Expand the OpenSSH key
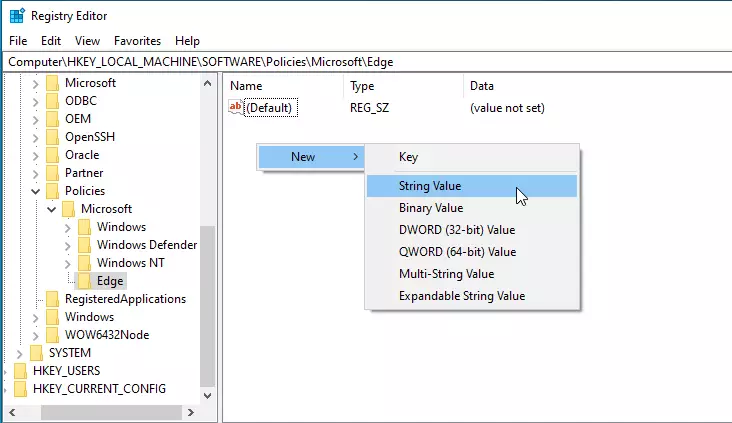The image size is (732, 423). (35, 138)
